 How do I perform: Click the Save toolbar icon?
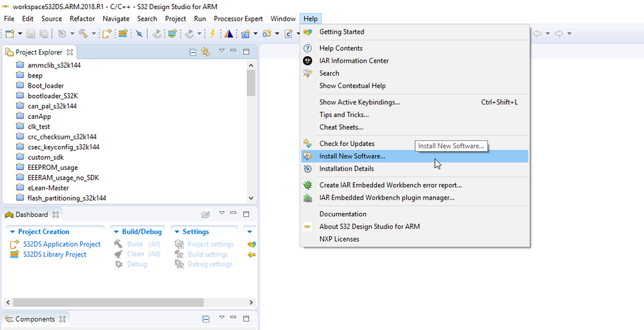31,34
